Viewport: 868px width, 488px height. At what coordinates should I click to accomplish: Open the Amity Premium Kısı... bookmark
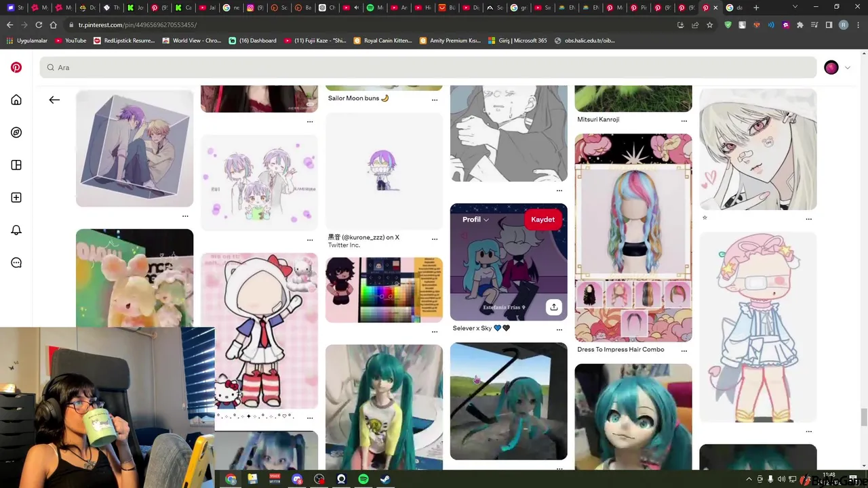pos(450,41)
